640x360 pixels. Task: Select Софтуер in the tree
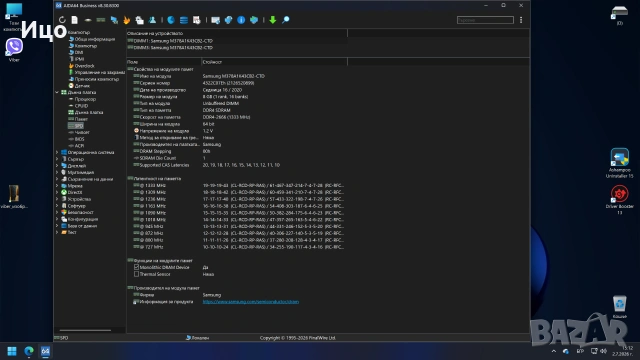tap(73, 206)
